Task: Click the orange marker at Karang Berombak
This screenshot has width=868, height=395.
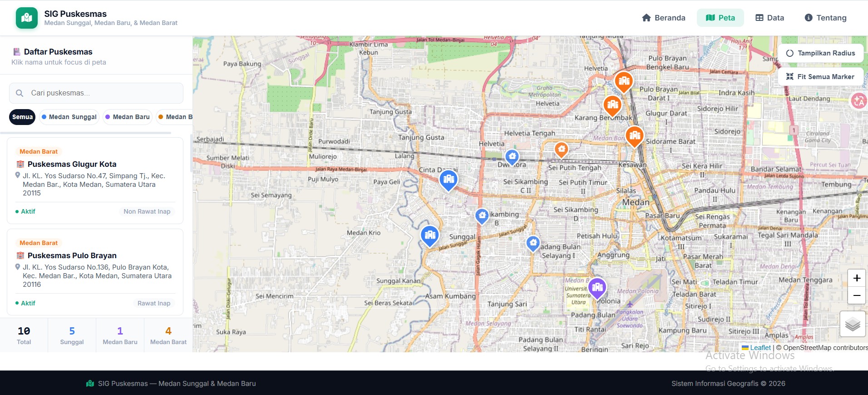Action: (612, 105)
